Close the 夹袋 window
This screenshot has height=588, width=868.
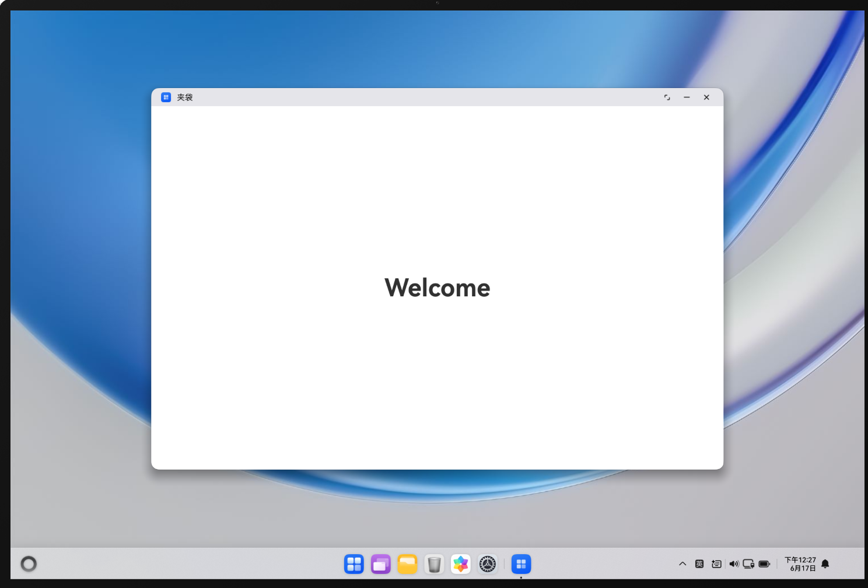point(706,97)
